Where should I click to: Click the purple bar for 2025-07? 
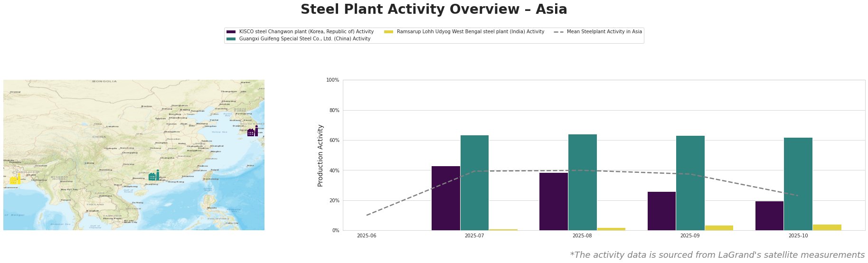pos(445,198)
